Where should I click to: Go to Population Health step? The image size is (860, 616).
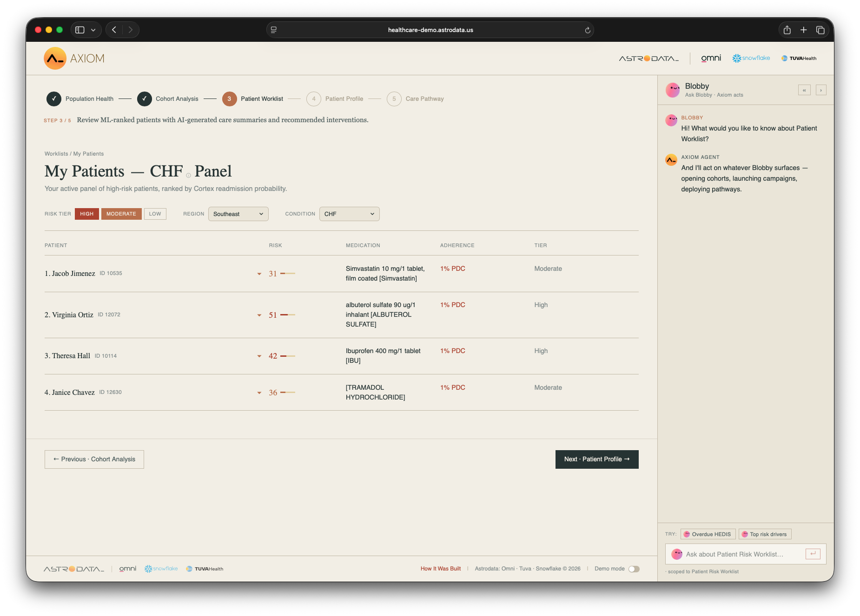(x=80, y=98)
